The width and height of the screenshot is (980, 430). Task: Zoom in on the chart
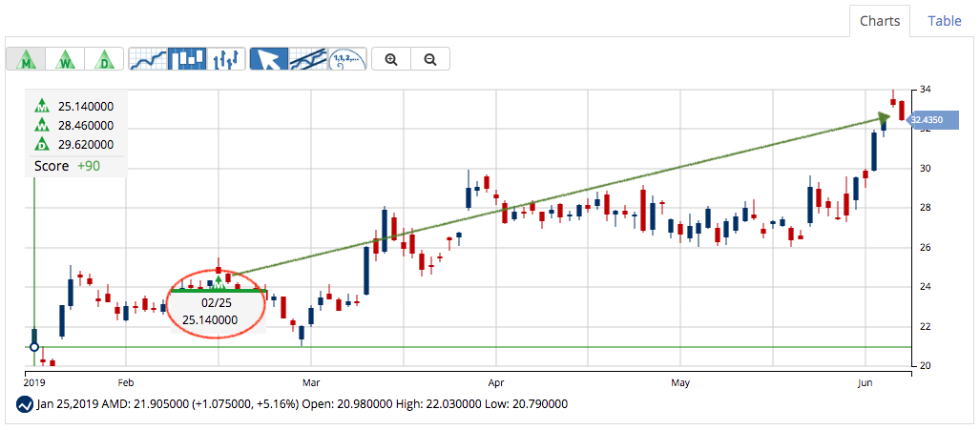[391, 59]
